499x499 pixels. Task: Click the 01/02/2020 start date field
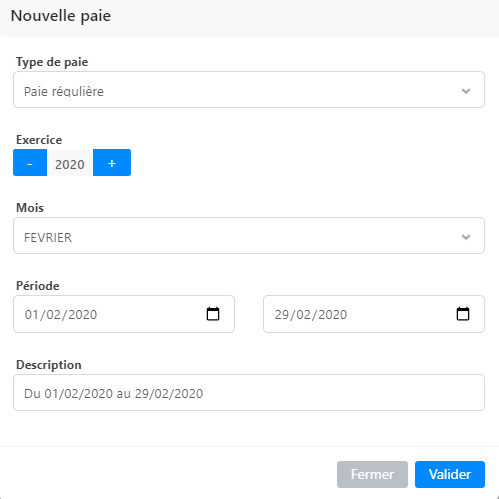tap(124, 314)
